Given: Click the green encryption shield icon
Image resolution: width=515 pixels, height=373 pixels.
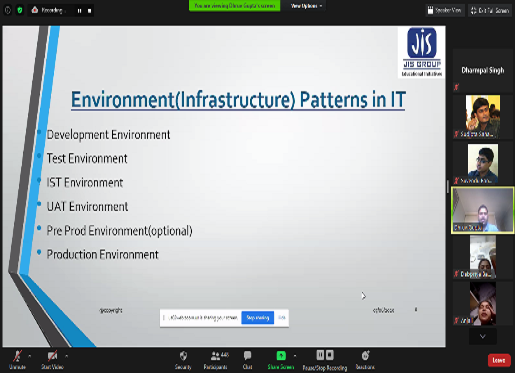Looking at the screenshot, I should point(20,10).
